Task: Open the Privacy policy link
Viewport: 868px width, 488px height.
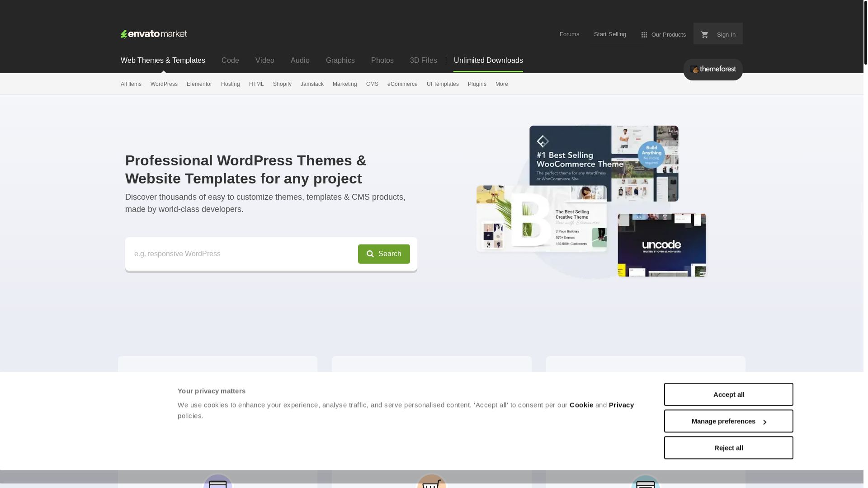Action: tap(621, 405)
